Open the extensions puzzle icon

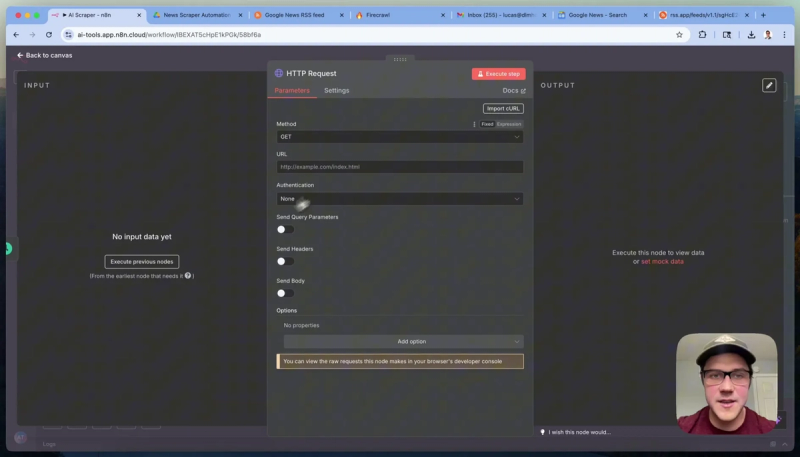(x=703, y=35)
